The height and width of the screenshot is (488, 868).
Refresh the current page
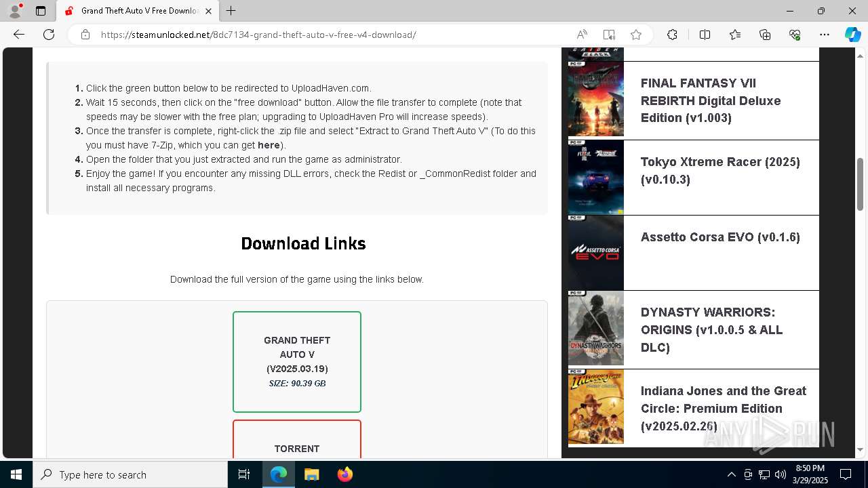[49, 35]
